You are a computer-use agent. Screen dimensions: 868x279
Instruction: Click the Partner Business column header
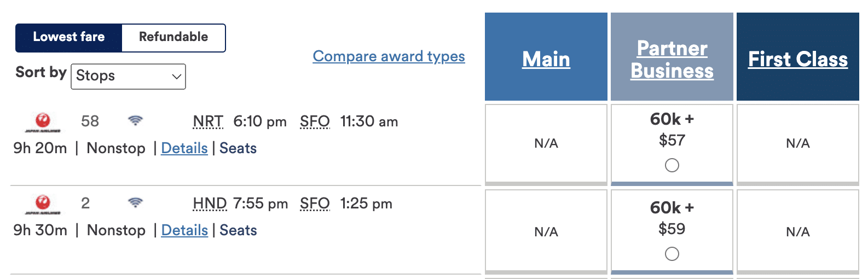[x=672, y=59]
